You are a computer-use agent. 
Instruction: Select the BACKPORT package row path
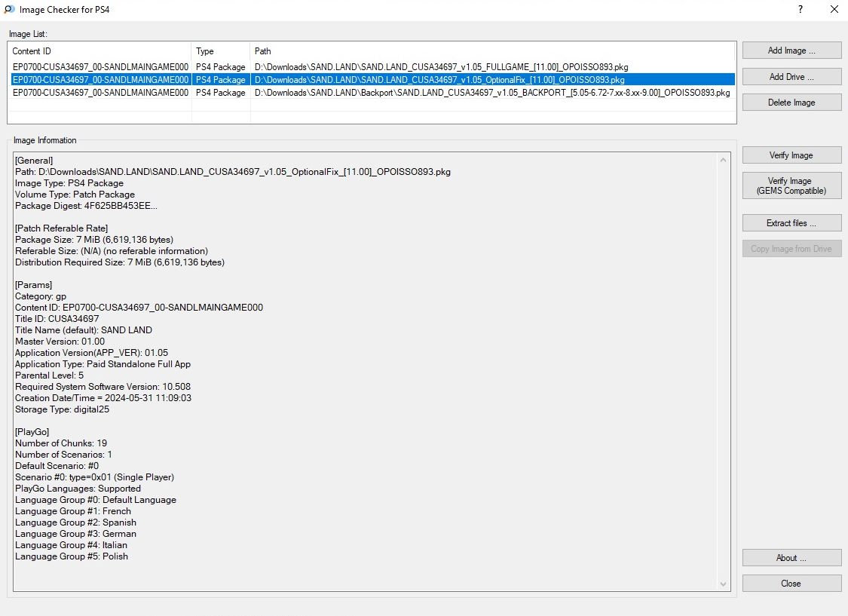tap(492, 93)
